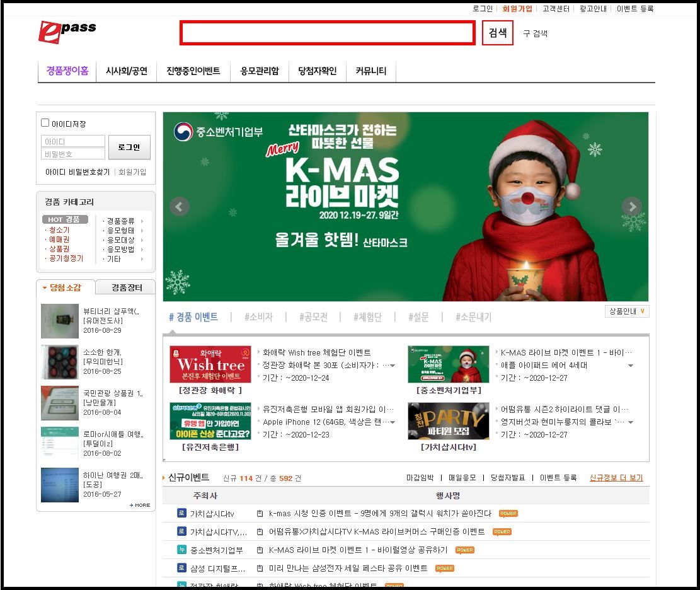Open the 상품안내 dropdown
Viewport: 700px width, 590px height.
pos(627,311)
